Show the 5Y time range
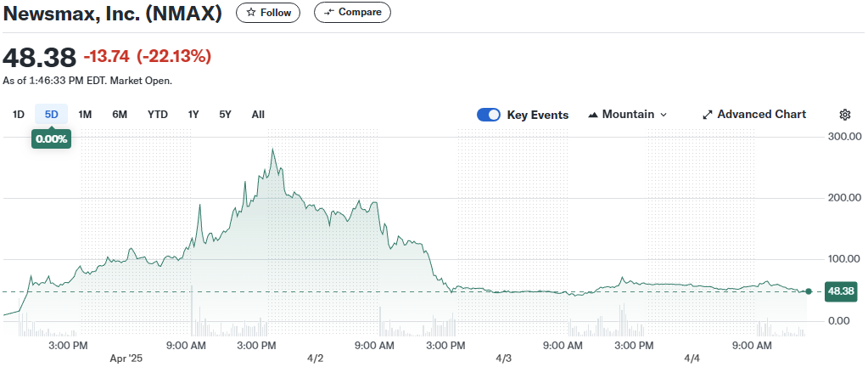Viewport: 868px width, 367px height. pyautogui.click(x=226, y=114)
